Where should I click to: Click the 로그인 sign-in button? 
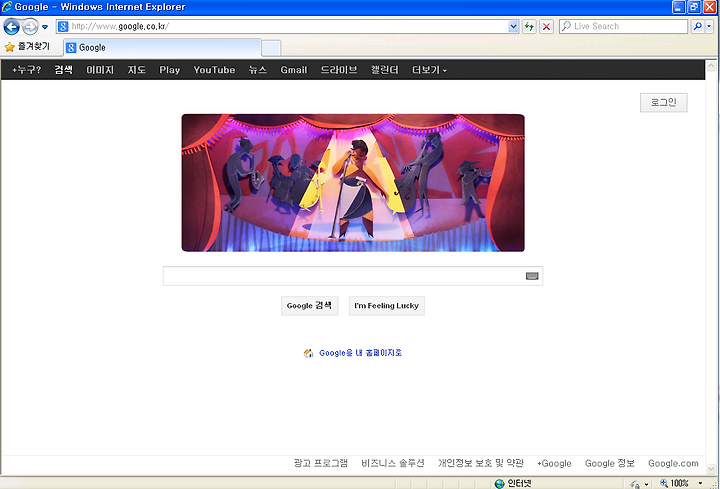[664, 102]
